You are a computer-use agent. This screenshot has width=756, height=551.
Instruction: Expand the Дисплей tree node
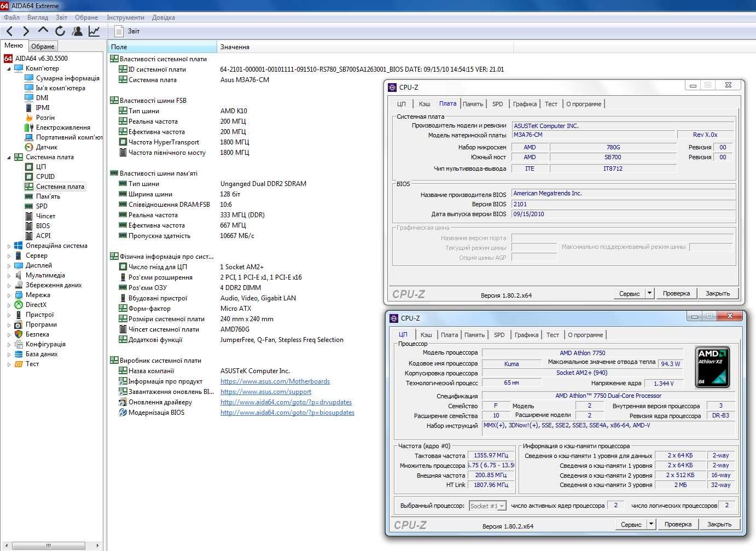9,265
